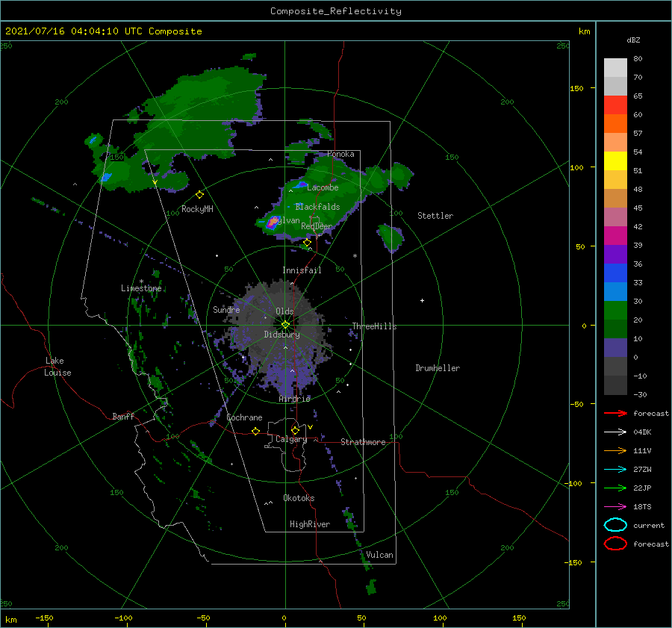
Task: Click the asterisk marker above Limestone
Action: 141,282
